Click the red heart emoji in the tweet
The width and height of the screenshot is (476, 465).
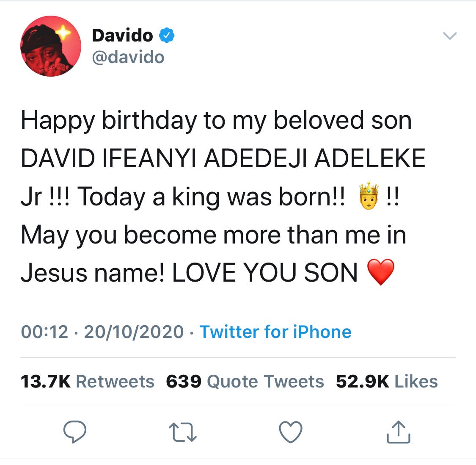[x=381, y=272]
